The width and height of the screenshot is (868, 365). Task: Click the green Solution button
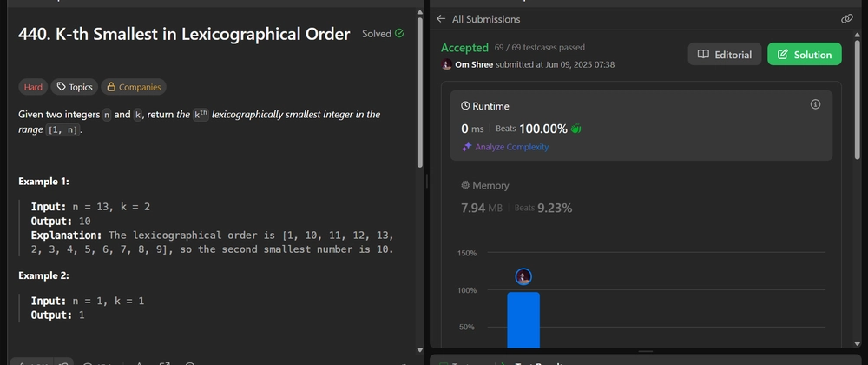pos(804,54)
